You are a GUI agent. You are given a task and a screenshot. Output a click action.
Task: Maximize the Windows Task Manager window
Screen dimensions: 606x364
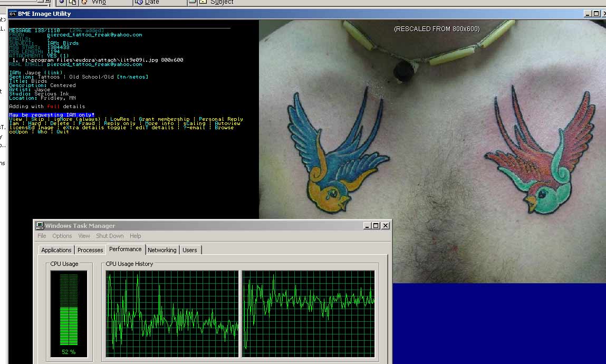pyautogui.click(x=376, y=226)
